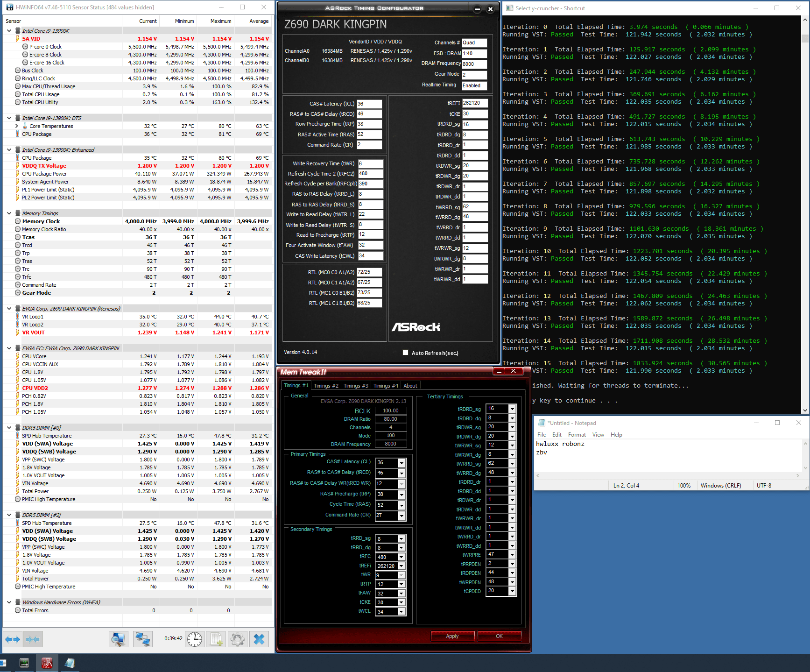
Task: Open the Notepad Help menu
Action: click(616, 435)
